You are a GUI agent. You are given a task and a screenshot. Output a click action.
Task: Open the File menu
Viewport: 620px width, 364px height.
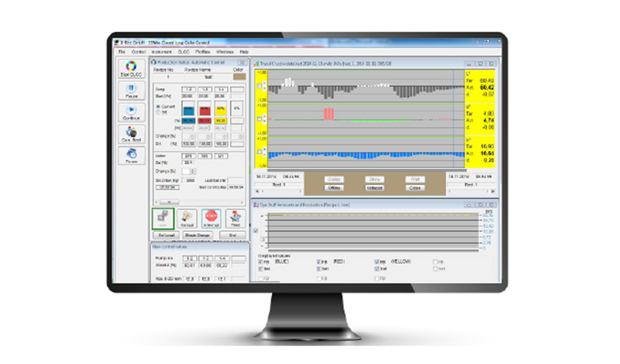(x=122, y=52)
